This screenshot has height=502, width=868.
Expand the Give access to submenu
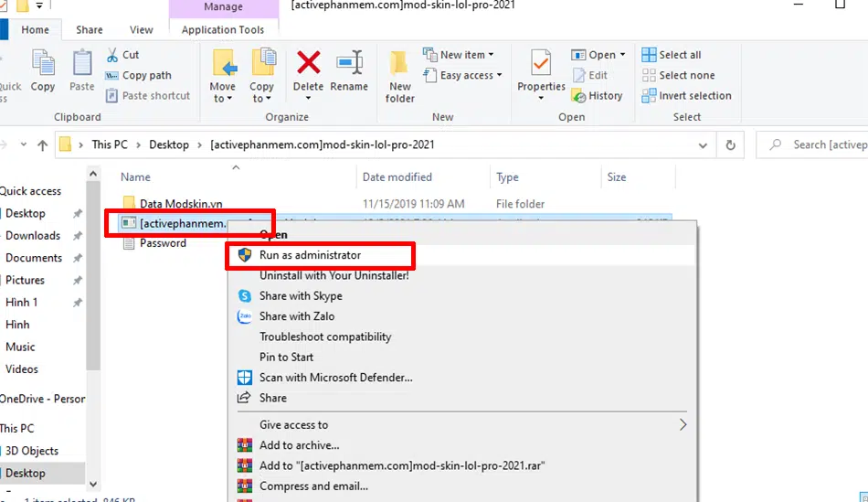pos(681,424)
